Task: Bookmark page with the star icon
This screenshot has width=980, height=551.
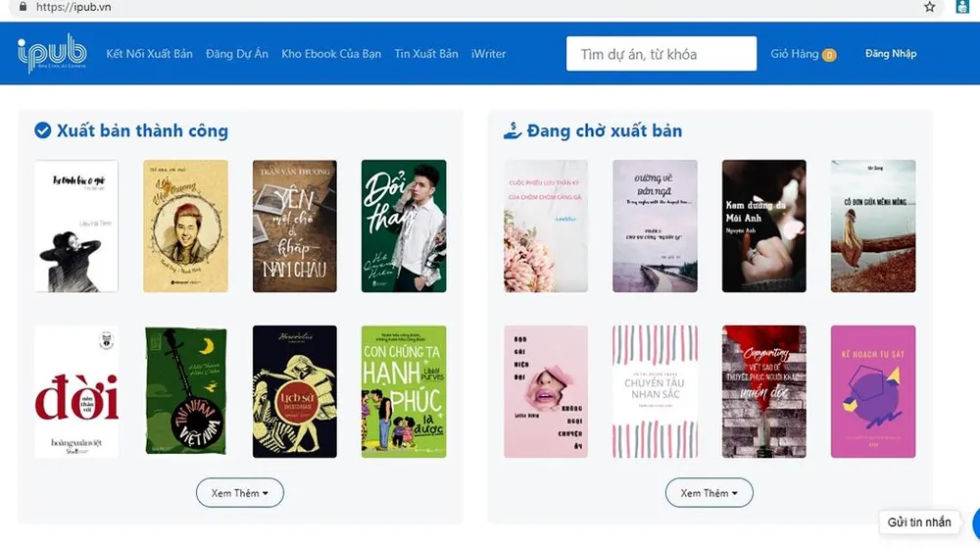Action: pos(929,7)
